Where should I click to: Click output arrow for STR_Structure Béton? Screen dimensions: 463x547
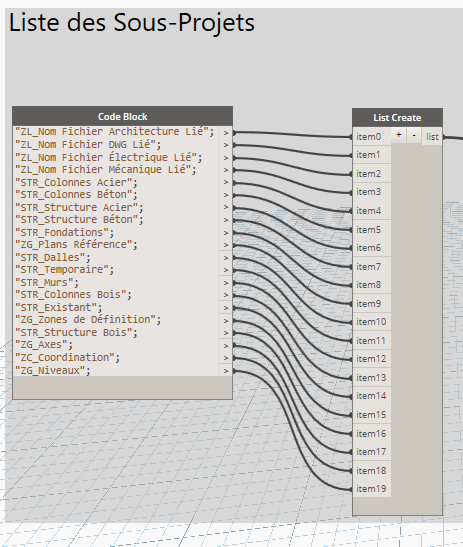tap(226, 220)
